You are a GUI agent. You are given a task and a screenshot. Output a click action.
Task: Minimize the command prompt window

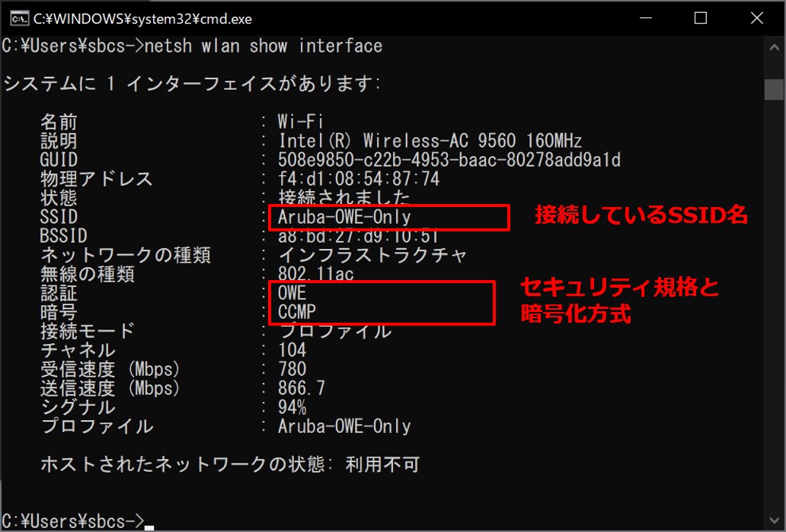[647, 18]
